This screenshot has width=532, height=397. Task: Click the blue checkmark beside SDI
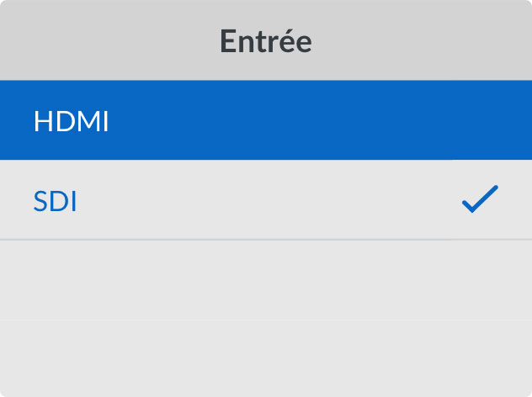tap(480, 199)
